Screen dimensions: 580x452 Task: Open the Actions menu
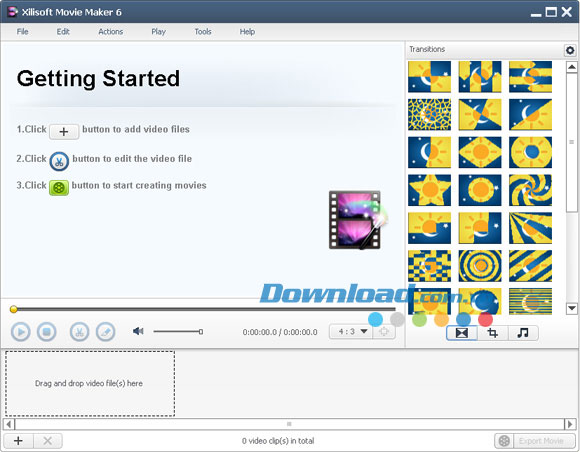click(111, 32)
